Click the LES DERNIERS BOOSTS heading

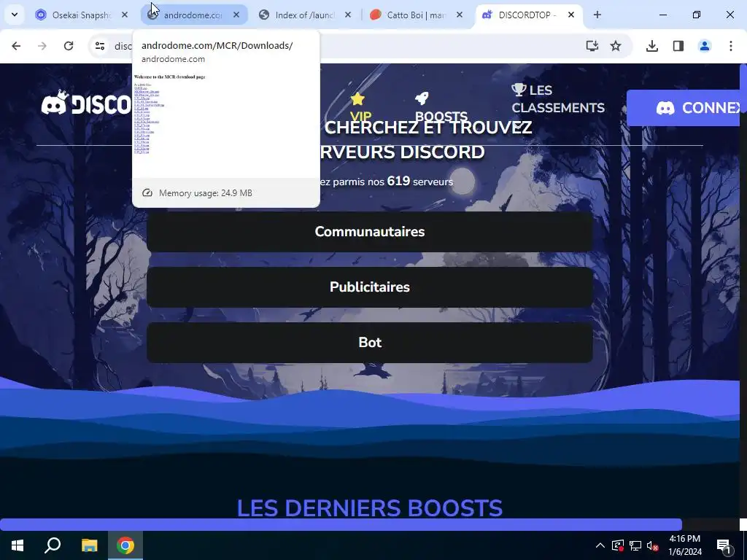point(370,507)
